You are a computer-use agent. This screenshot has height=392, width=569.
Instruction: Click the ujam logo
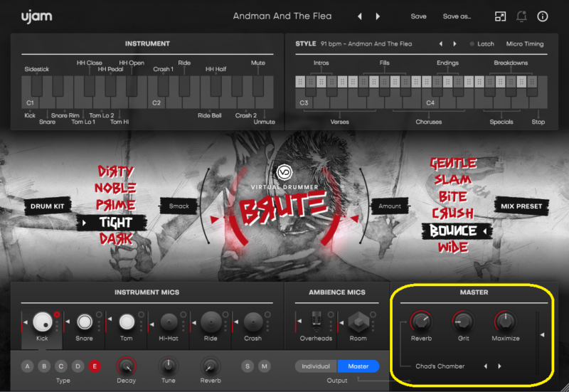point(37,16)
